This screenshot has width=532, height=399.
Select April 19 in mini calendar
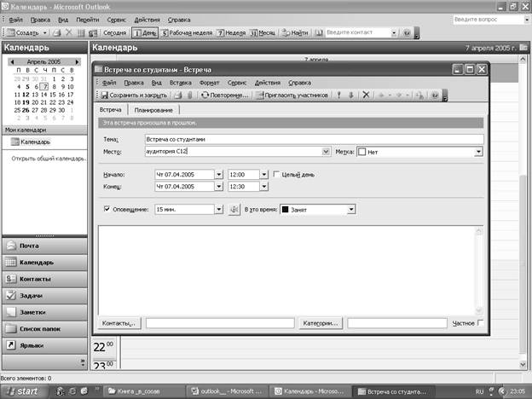26,102
